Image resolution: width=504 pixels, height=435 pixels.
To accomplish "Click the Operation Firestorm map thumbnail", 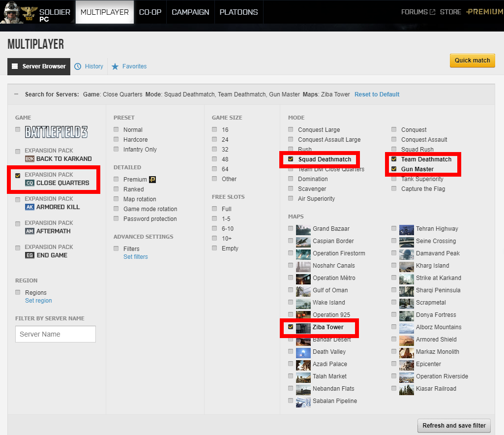I will tap(303, 253).
